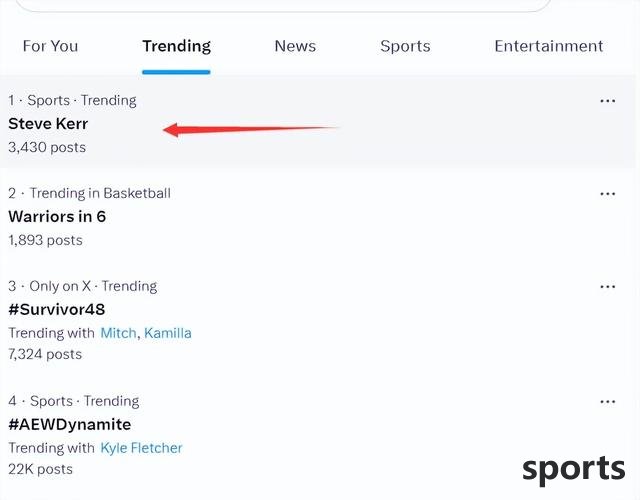The height and width of the screenshot is (500, 640).
Task: Click the 7,324 posts count under #Survivor48
Action: pyautogui.click(x=45, y=354)
